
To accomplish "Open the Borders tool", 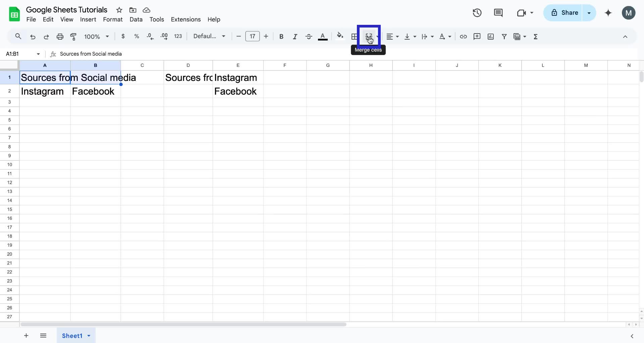I will [x=354, y=36].
